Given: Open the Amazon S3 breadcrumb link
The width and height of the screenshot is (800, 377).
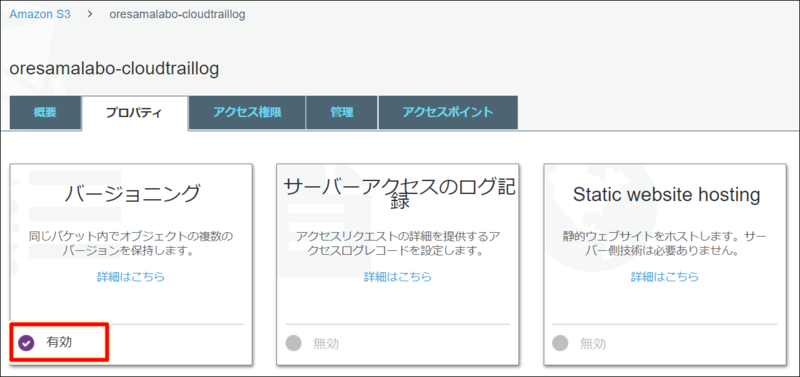Looking at the screenshot, I should point(40,14).
